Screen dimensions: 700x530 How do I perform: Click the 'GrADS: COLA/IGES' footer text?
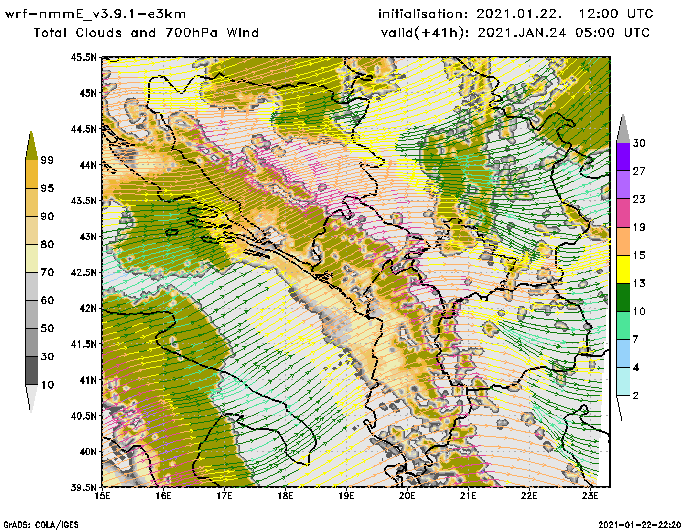click(x=41, y=525)
